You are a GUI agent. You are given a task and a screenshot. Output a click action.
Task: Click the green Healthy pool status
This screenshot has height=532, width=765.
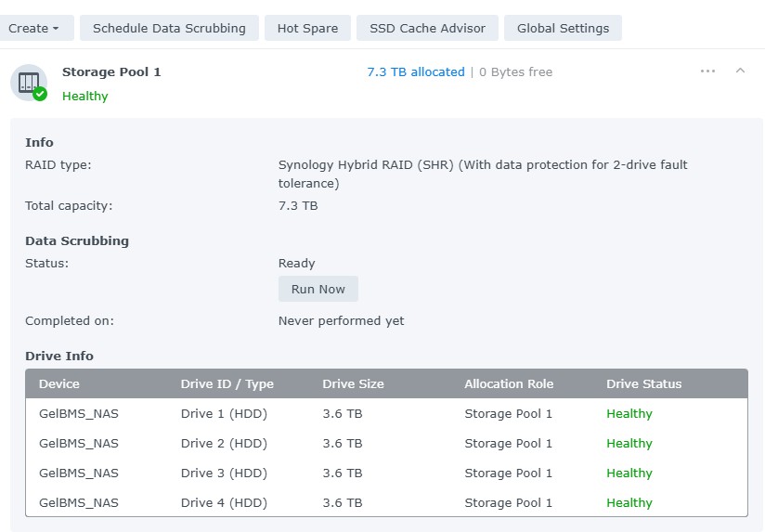tap(84, 97)
